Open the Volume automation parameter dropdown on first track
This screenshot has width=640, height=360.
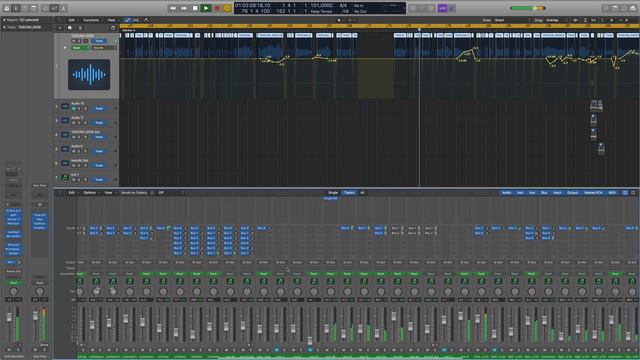(104, 47)
